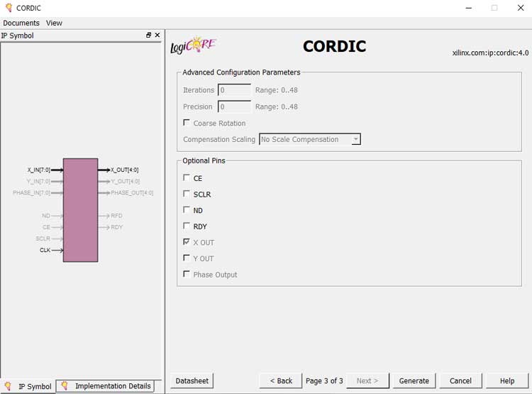Click the PHASE_IN[7:0] pin label
This screenshot has width=532, height=394.
[31, 193]
